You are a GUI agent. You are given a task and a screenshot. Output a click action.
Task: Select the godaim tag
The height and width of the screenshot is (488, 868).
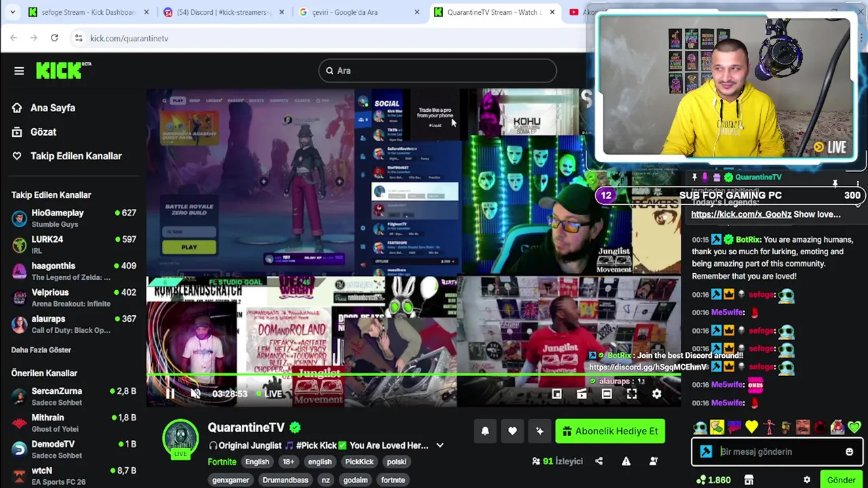coord(355,480)
